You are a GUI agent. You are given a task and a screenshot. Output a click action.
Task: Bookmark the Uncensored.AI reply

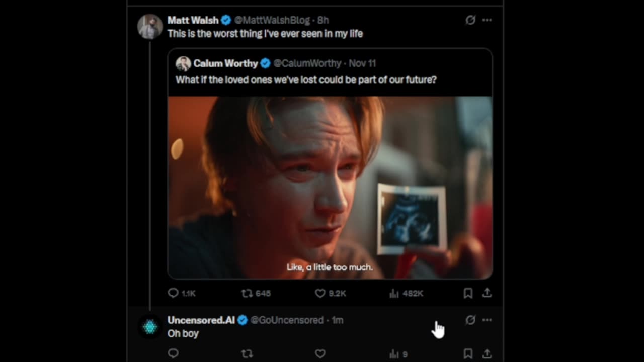(x=468, y=354)
